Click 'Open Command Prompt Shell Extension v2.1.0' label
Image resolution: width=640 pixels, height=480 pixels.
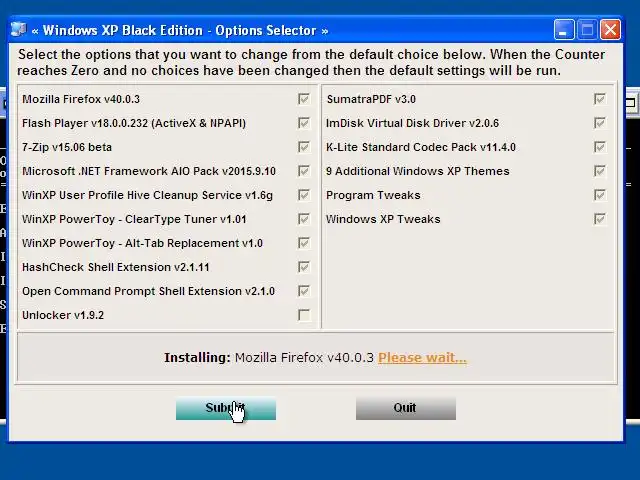click(149, 291)
